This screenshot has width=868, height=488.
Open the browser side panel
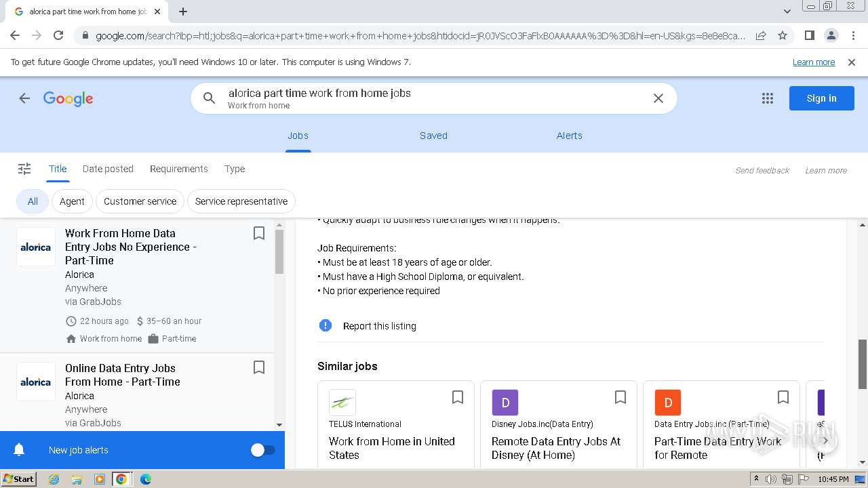click(809, 35)
